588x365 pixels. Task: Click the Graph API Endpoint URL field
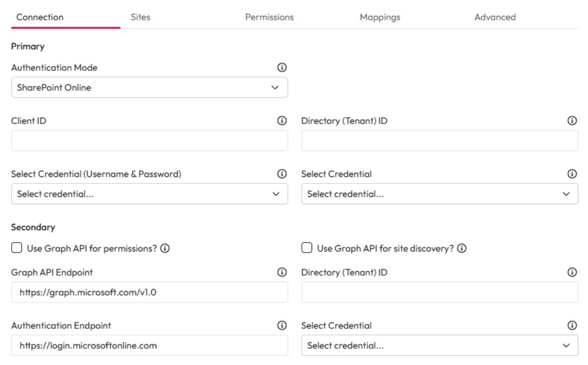pos(149,292)
